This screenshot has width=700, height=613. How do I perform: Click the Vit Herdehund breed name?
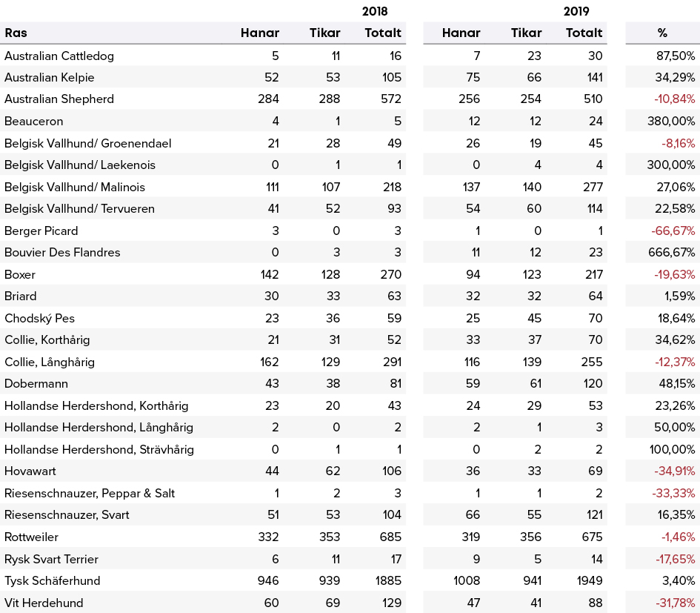[44, 603]
